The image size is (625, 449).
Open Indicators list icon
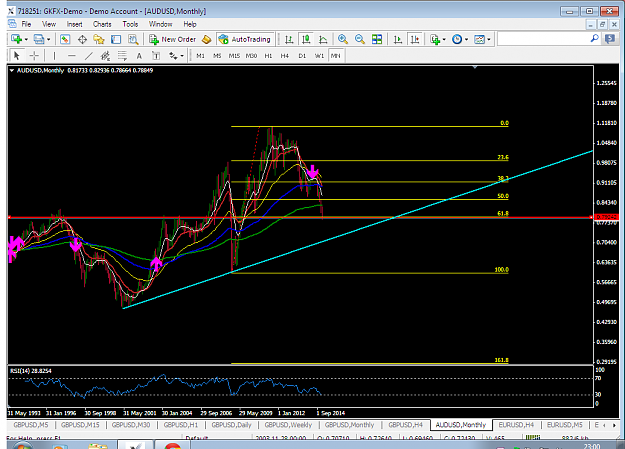pos(435,39)
